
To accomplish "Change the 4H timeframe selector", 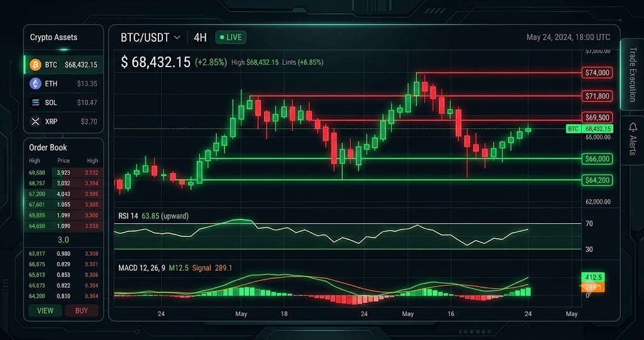I will pos(200,38).
